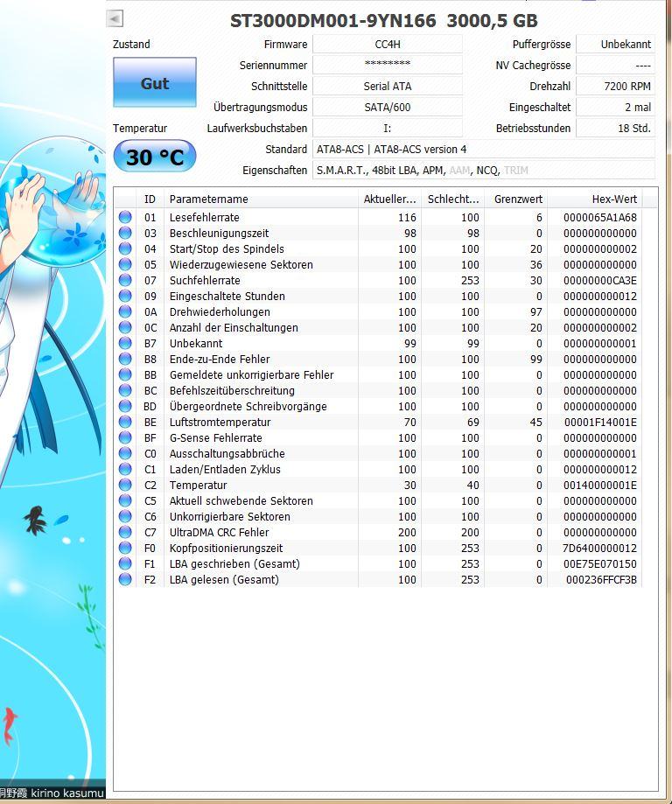Click the NV Cachegrösse field showing ----

click(616, 65)
